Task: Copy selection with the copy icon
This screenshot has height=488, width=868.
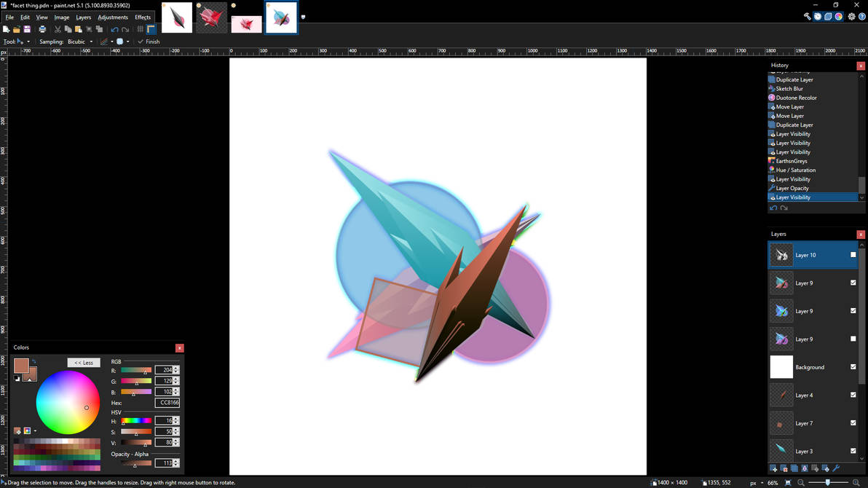Action: (68, 29)
